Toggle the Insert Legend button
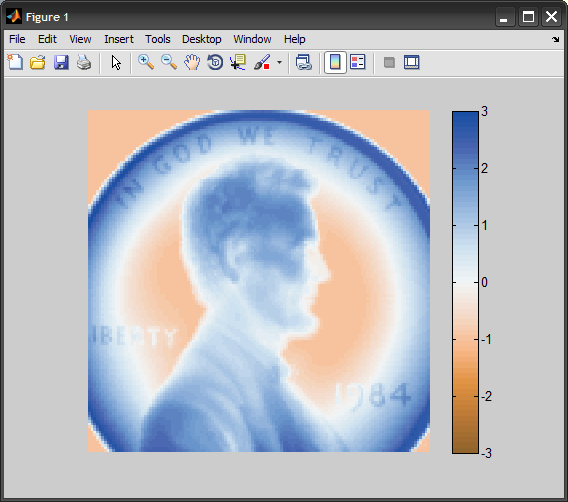 (358, 62)
